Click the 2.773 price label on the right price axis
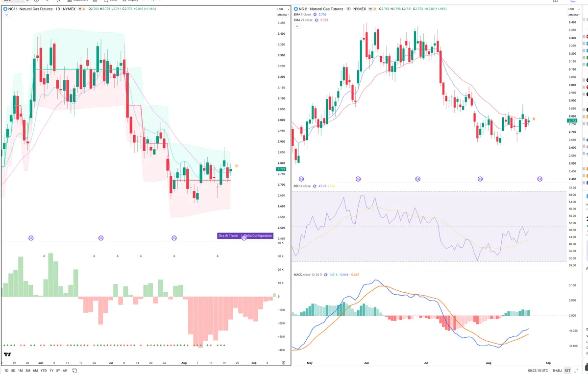This screenshot has height=374, width=588. (x=572, y=120)
